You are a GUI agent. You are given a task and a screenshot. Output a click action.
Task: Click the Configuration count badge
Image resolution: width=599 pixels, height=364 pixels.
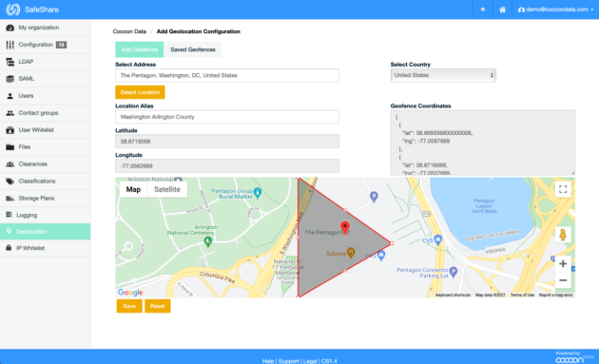[x=61, y=45]
